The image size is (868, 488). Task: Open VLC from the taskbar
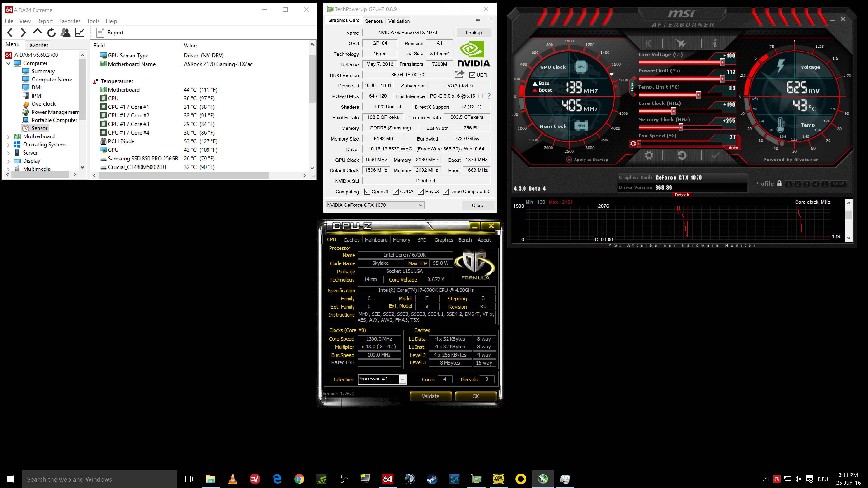click(233, 479)
